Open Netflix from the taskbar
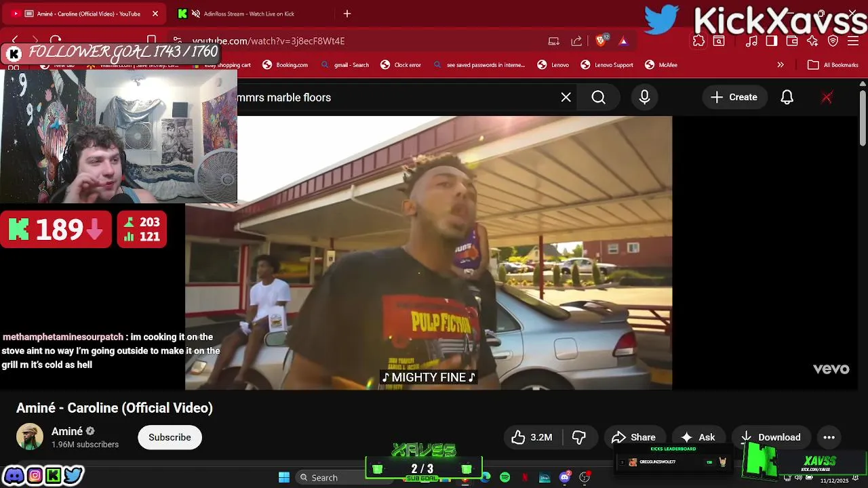Screen dimensions: 868x488 [525, 478]
